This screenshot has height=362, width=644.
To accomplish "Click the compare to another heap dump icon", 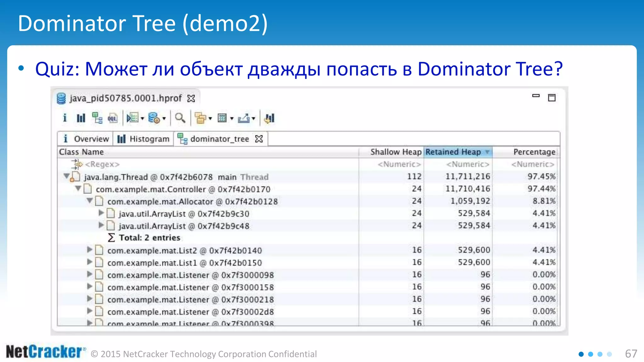I will click(x=269, y=118).
